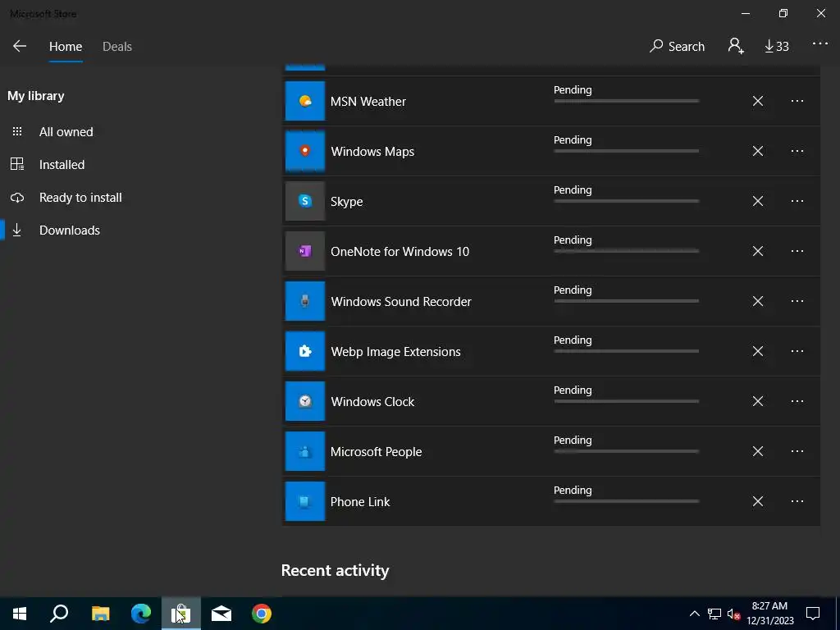
Task: Cancel the Windows Clock download
Action: pos(757,401)
